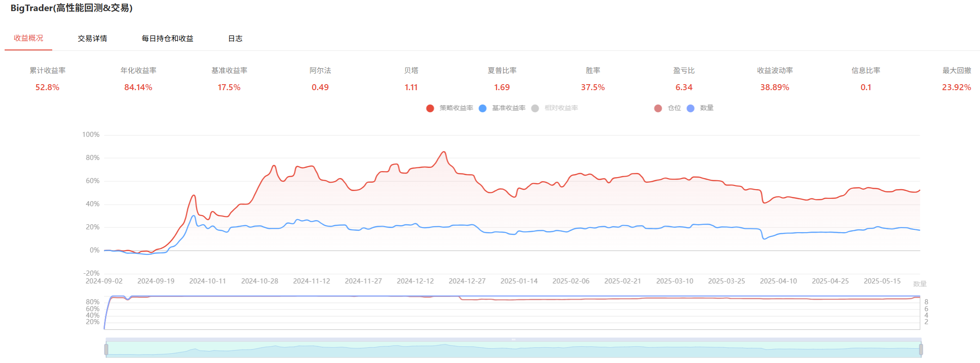Click the 最大回撤 value 23.92%
The width and height of the screenshot is (980, 363).
pos(956,87)
